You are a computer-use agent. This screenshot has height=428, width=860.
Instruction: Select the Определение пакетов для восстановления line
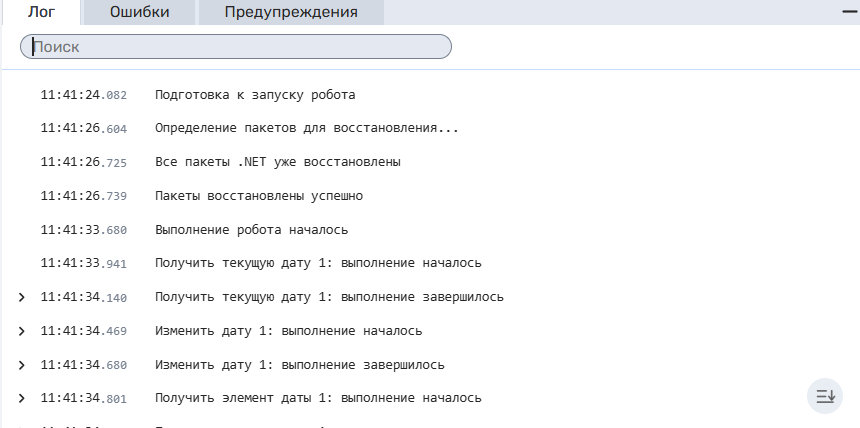coord(306,129)
